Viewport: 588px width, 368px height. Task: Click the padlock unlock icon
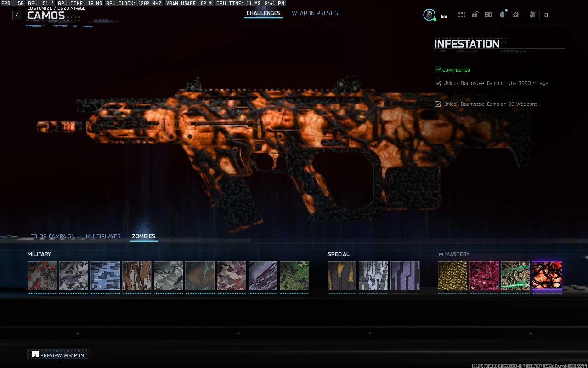point(475,15)
